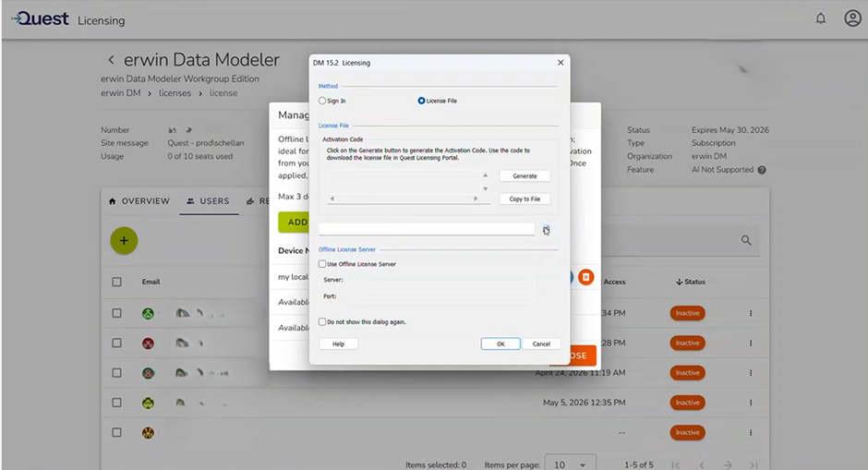
Task: Switch to the USERS tab
Action: (x=208, y=201)
